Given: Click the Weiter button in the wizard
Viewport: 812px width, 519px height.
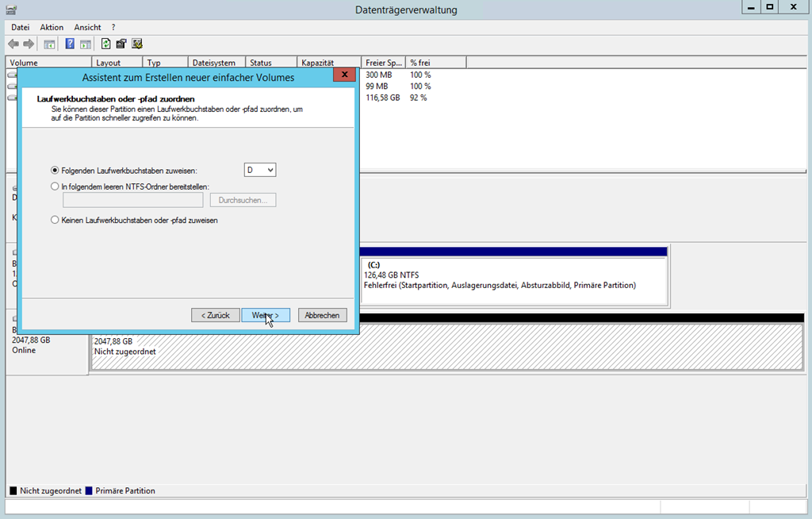Looking at the screenshot, I should pyautogui.click(x=266, y=315).
